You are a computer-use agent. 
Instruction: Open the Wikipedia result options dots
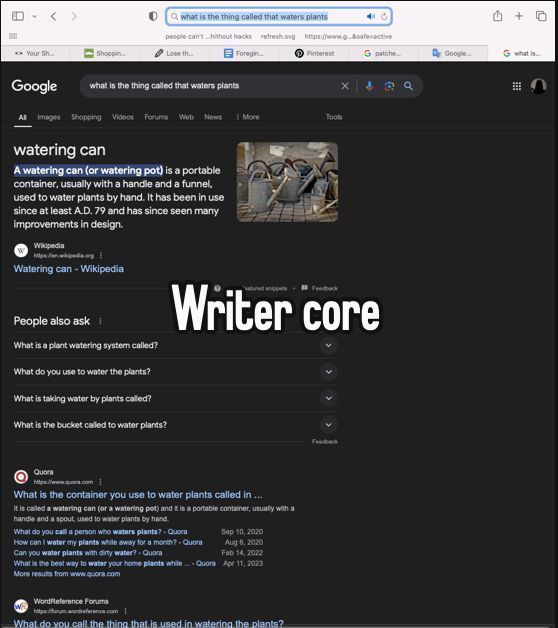[x=101, y=255]
